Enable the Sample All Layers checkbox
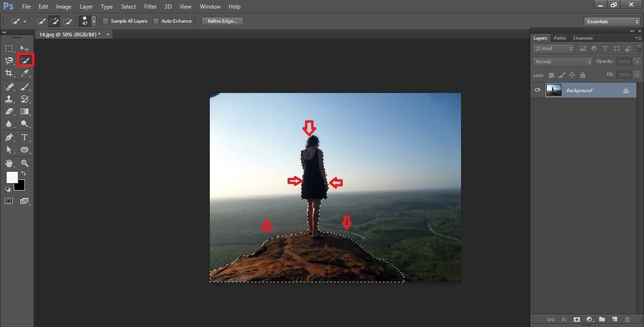Screen dimensions: 644x327 (x=106, y=21)
